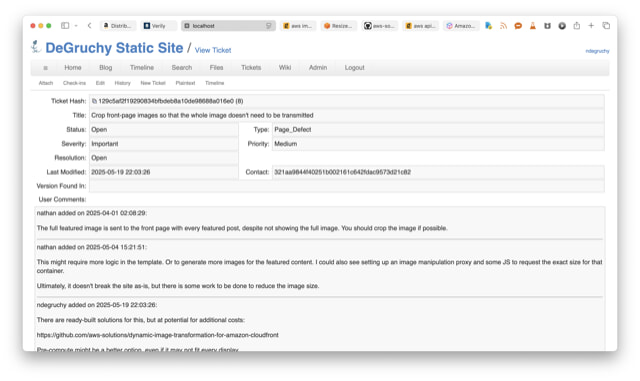Focus the localhost address bar
Screen dimensions: 640x381
228,26
